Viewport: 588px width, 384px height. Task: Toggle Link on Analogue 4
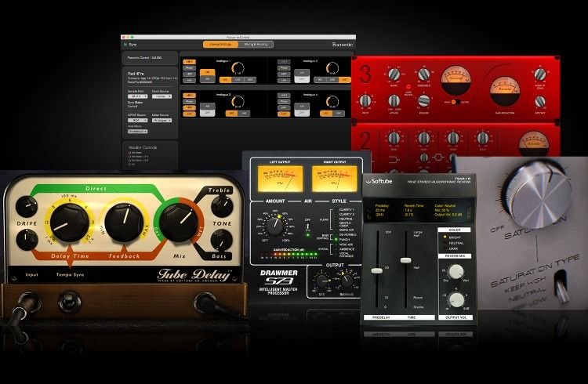point(284,114)
